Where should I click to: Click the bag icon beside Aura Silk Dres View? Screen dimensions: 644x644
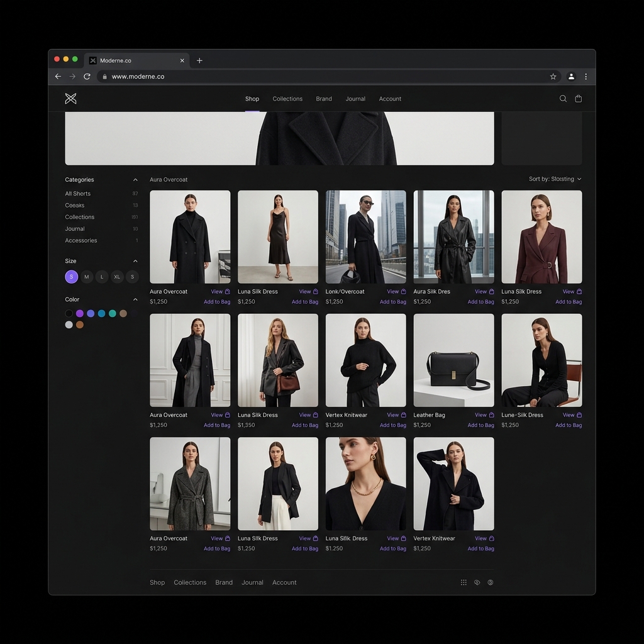click(x=491, y=292)
